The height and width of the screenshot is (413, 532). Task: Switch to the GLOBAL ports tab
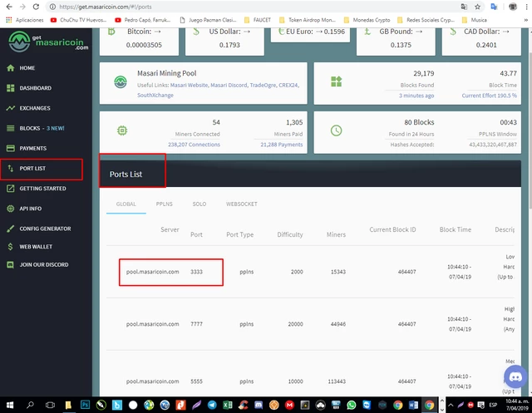click(x=126, y=204)
